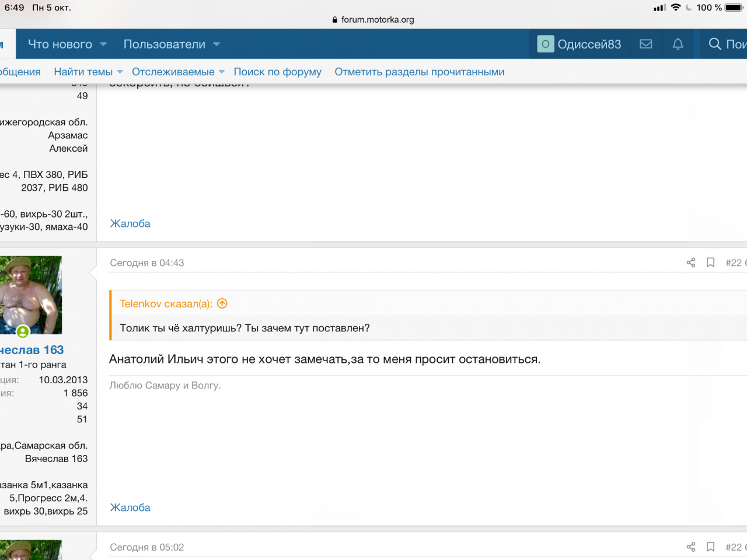
Task: Click the search magnifier icon
Action: coord(715,44)
